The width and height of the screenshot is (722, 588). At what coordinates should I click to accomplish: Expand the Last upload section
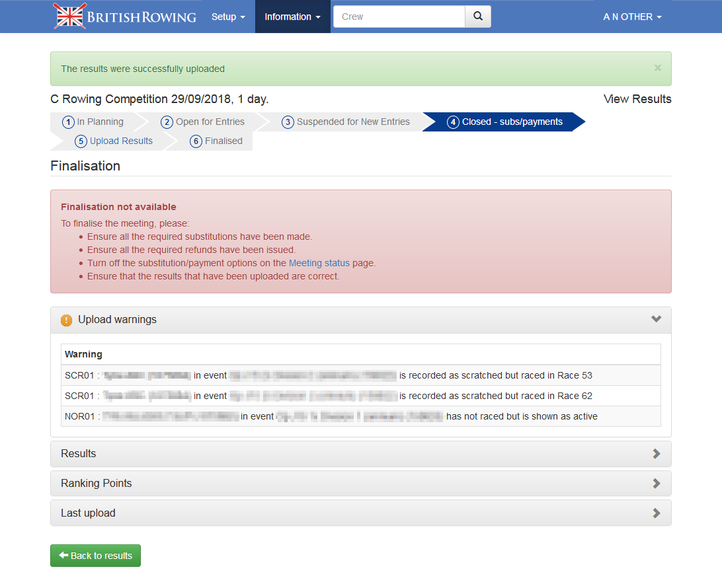(360, 513)
